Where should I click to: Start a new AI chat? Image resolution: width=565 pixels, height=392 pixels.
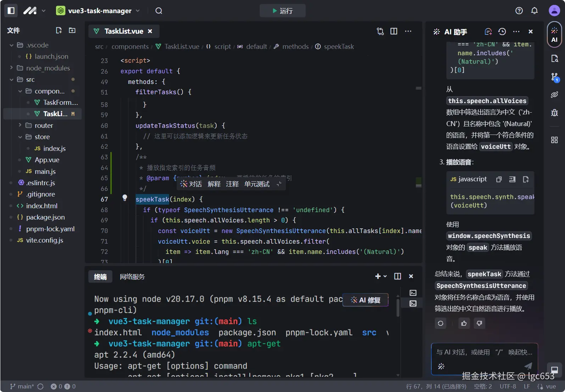(488, 32)
